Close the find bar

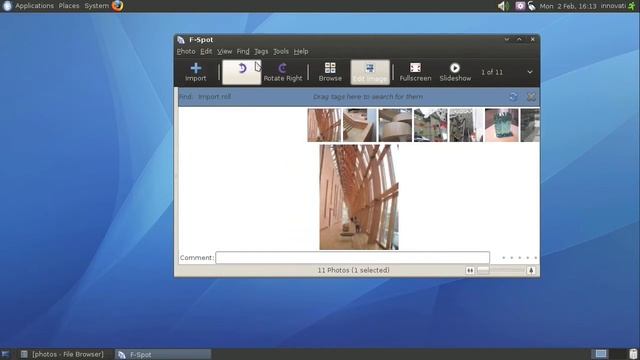pyautogui.click(x=531, y=97)
